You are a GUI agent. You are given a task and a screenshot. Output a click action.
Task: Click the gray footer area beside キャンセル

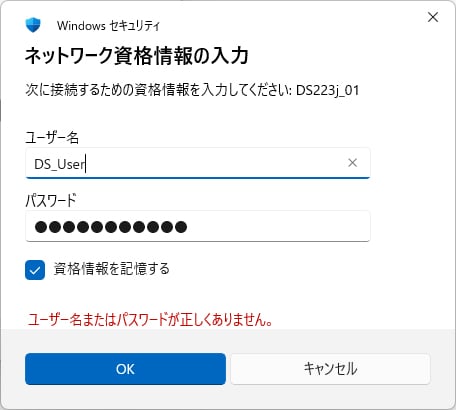(x=443, y=369)
